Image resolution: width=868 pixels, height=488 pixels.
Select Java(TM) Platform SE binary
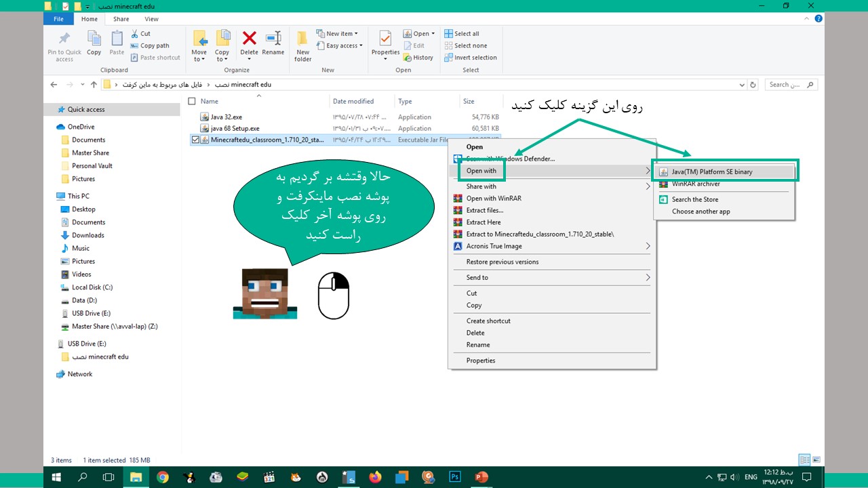(712, 172)
